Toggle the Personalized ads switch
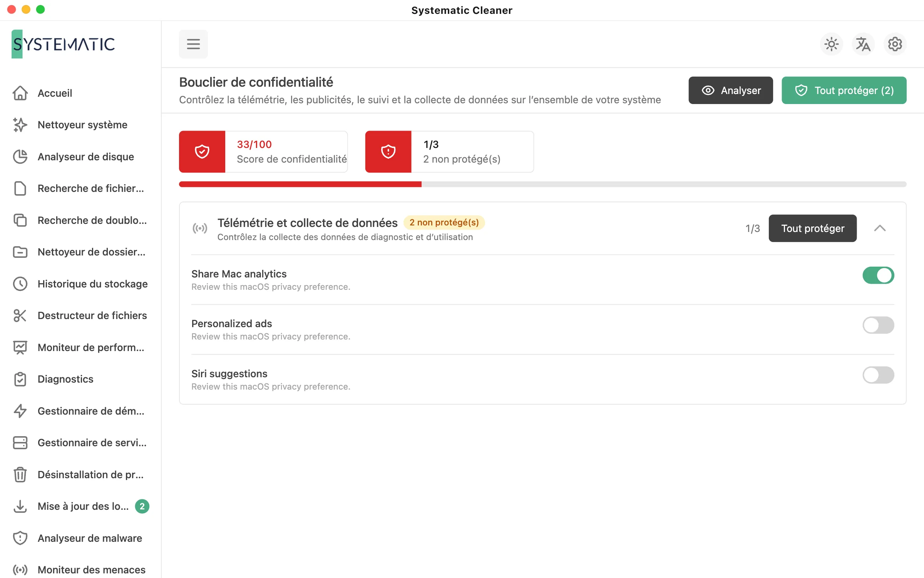This screenshot has height=578, width=924. pyautogui.click(x=878, y=325)
